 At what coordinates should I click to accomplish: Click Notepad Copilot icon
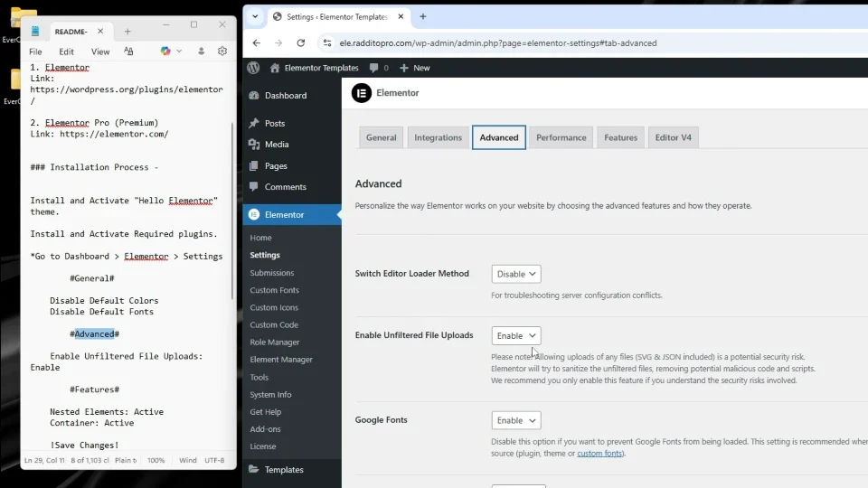pyautogui.click(x=165, y=51)
